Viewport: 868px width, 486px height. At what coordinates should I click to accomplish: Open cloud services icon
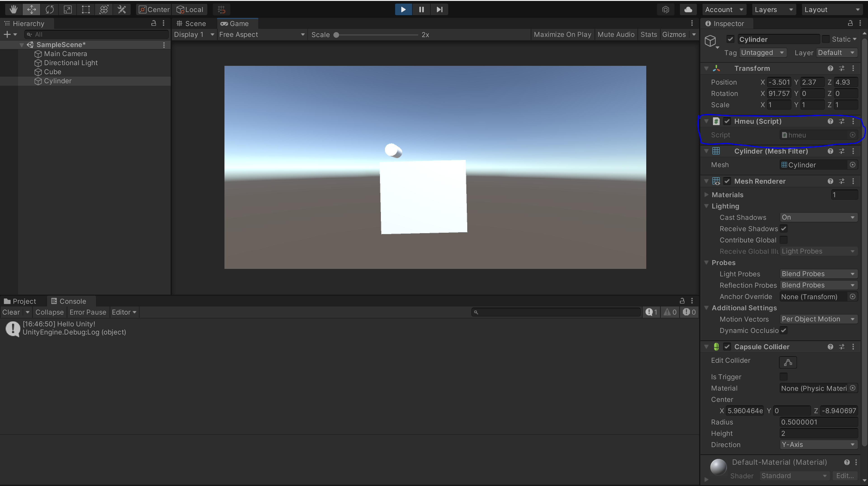688,9
